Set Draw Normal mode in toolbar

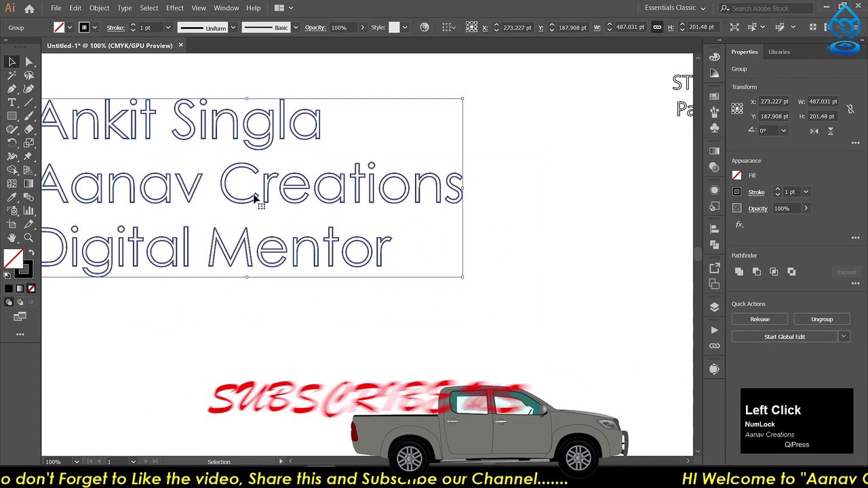(x=8, y=302)
